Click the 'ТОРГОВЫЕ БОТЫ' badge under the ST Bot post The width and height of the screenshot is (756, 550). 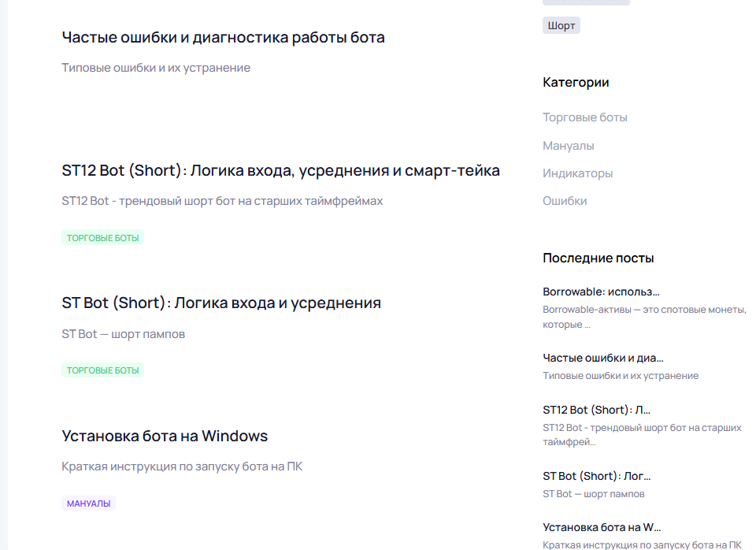pos(102,370)
